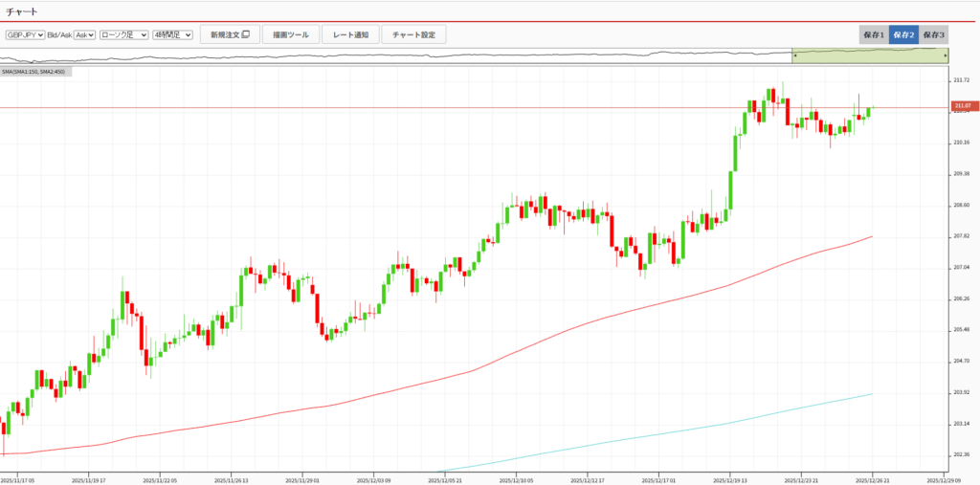Click the navigator range right handle arrow
Viewport: 980px width, 485px height.
click(946, 57)
